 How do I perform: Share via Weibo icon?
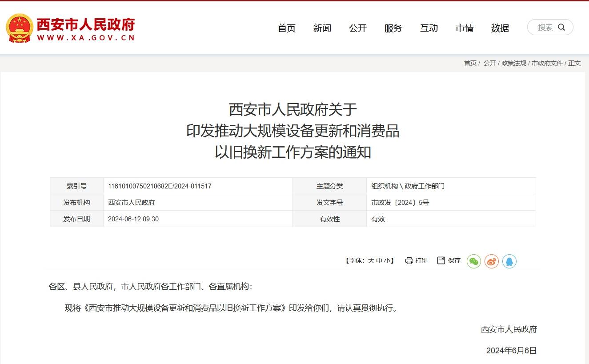pos(492,261)
